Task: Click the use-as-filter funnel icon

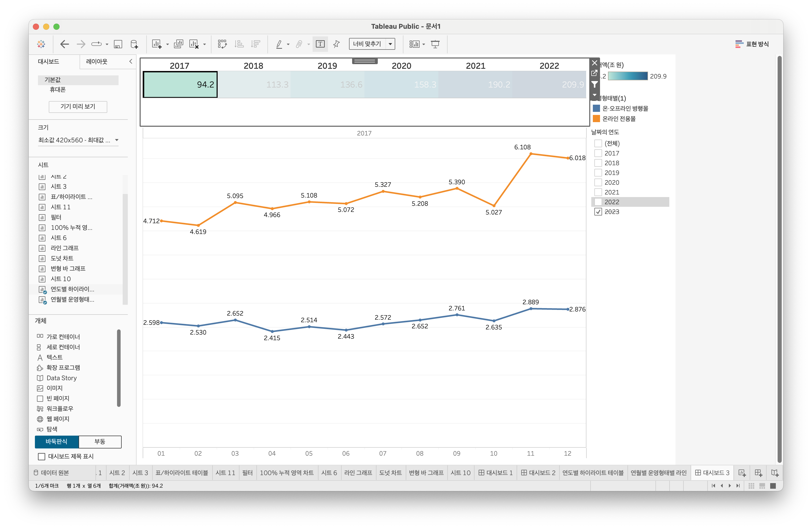Action: (595, 84)
